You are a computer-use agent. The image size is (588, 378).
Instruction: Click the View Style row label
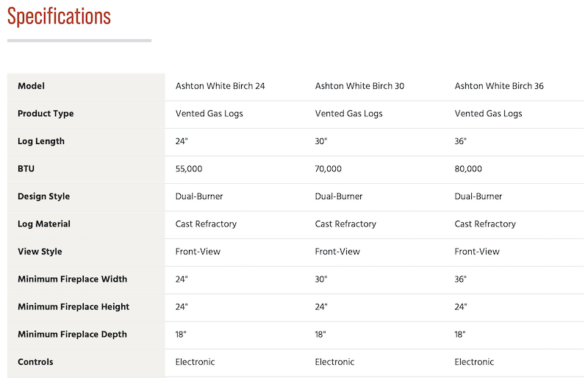[x=40, y=252]
